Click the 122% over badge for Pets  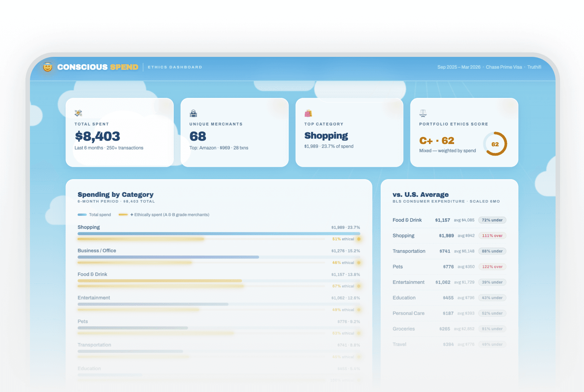coord(492,267)
